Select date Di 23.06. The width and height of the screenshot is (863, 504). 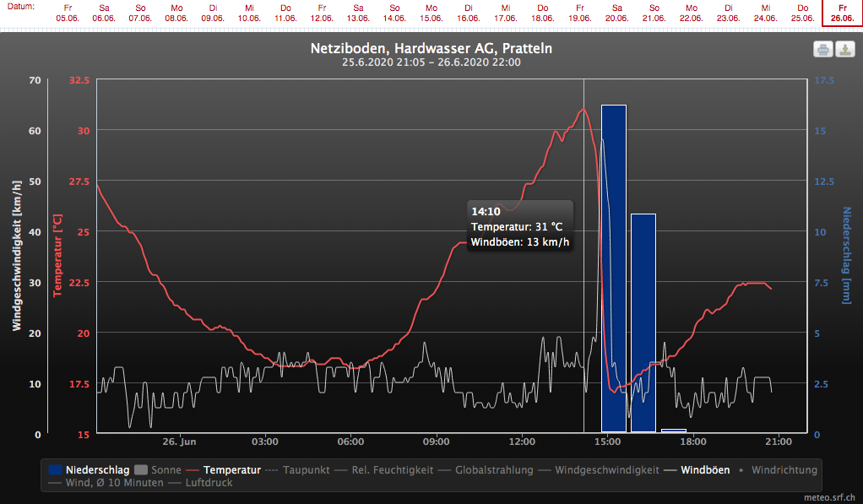(x=728, y=14)
